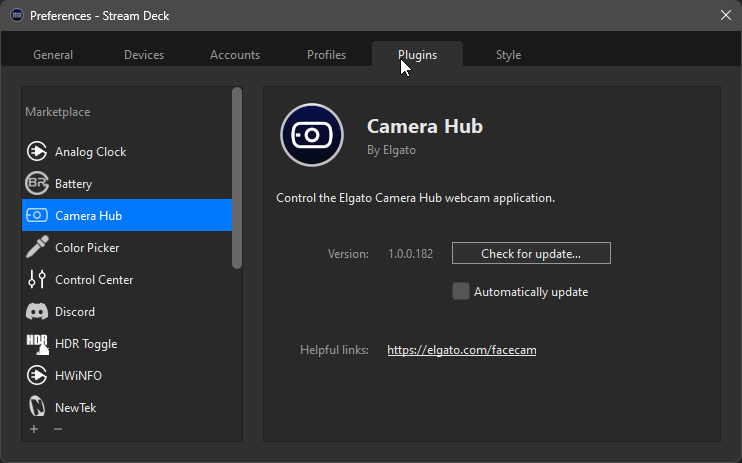Image resolution: width=742 pixels, height=463 pixels.
Task: Select the HWiNFO plugin icon
Action: click(x=37, y=375)
